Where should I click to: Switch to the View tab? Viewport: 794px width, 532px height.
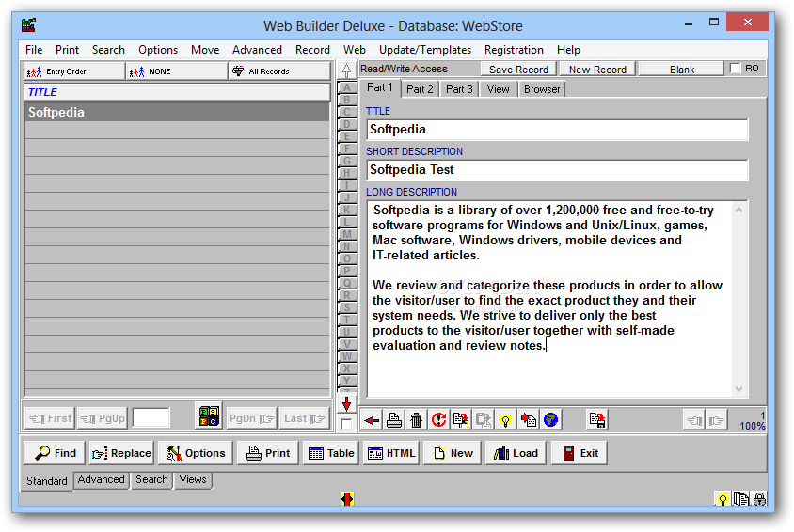(x=499, y=89)
